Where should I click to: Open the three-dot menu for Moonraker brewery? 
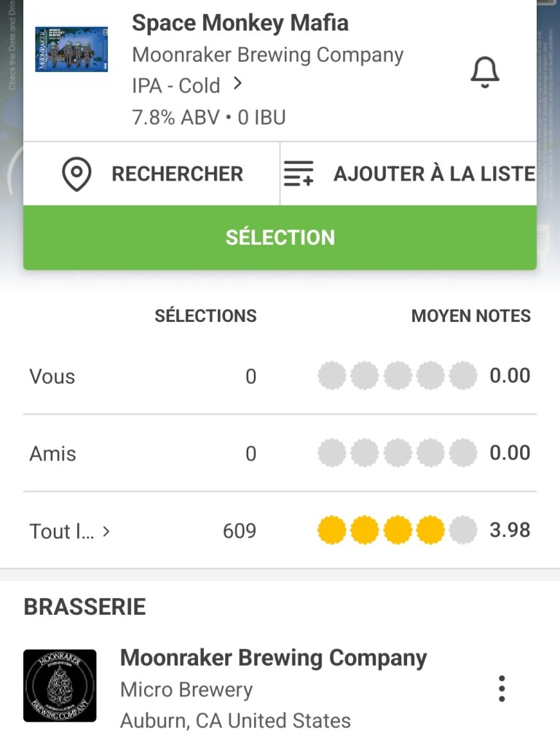coord(501,688)
